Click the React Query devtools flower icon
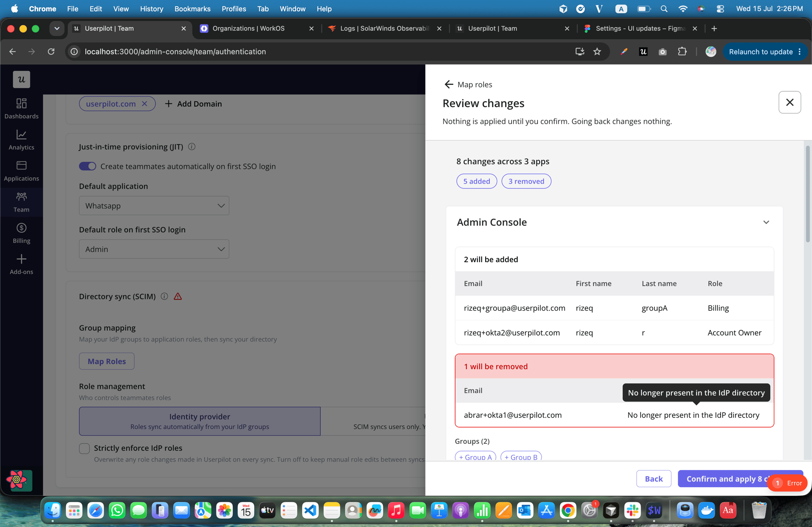This screenshot has height=527, width=812. pyautogui.click(x=17, y=480)
